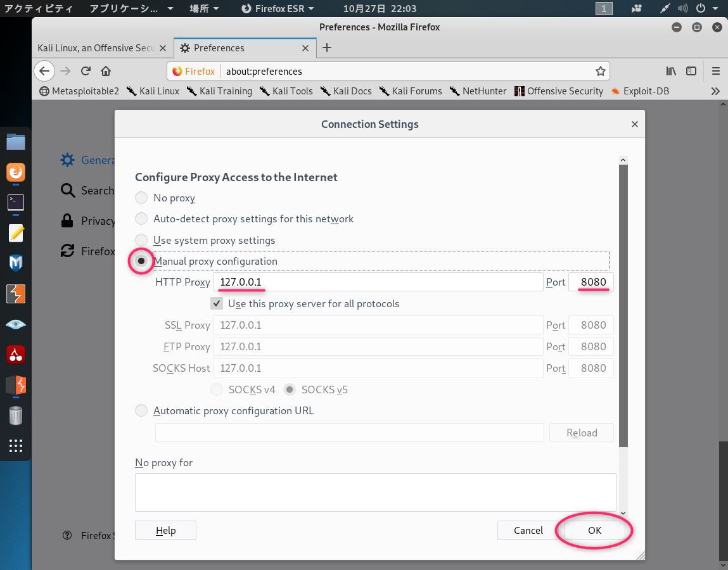The height and width of the screenshot is (570, 728).
Task: Open Metasploitable2 bookmark
Action: (79, 91)
